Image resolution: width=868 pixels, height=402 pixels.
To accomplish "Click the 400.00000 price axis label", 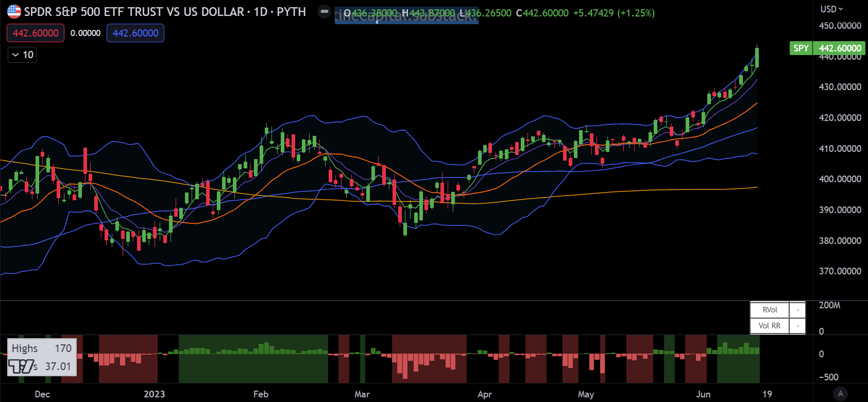I will tap(840, 179).
